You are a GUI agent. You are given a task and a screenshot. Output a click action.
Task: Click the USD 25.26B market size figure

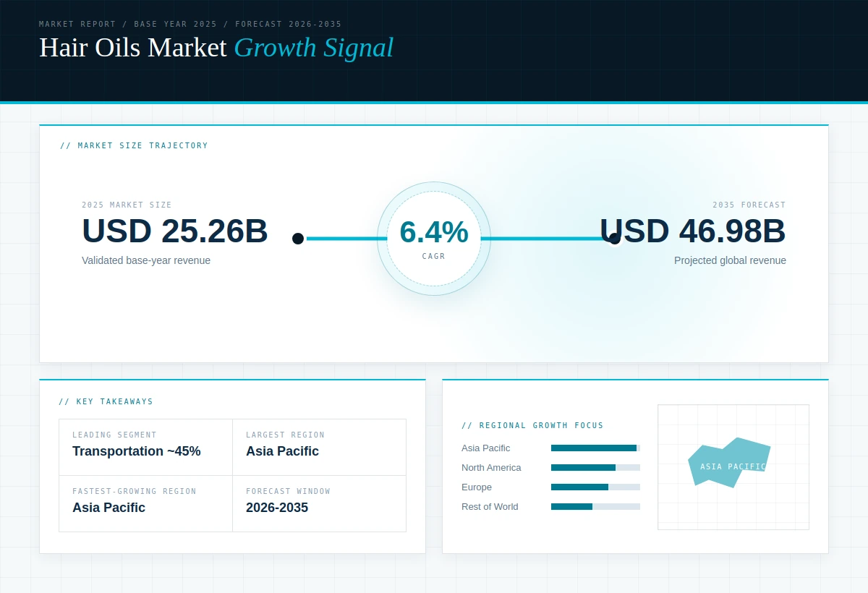[x=175, y=231]
